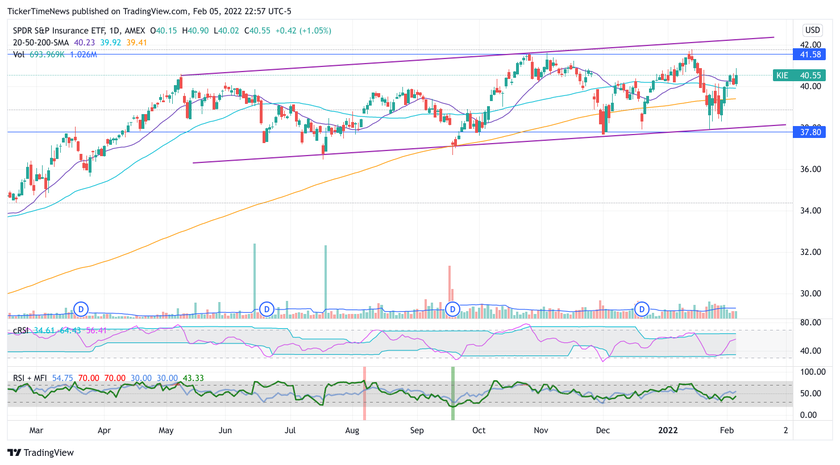Click the KIE 40.55 last price label

pos(799,76)
